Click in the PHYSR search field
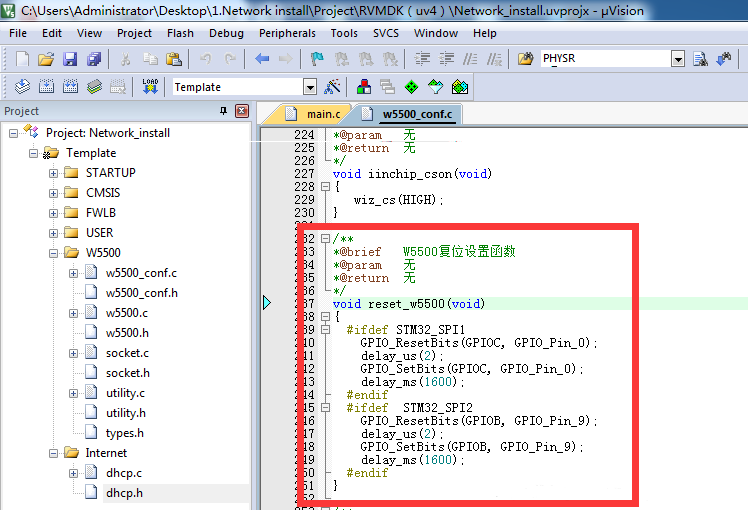This screenshot has width=748, height=510. [606, 59]
